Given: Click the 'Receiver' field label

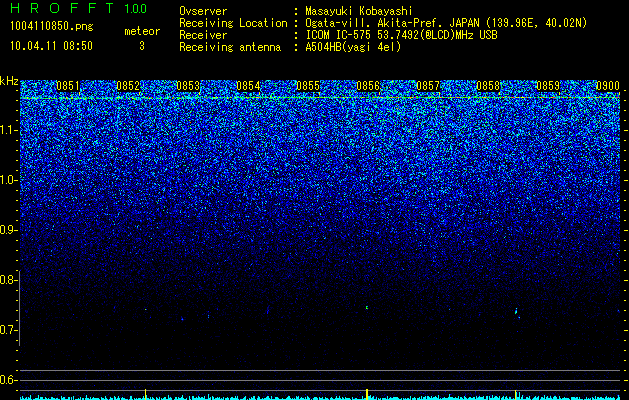Looking at the screenshot, I should click(203, 35).
